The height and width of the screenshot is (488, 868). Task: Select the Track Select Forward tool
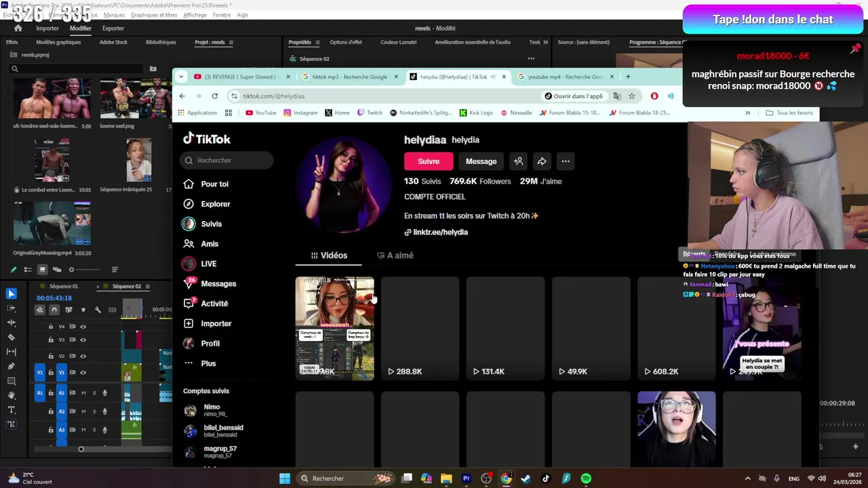pos(12,308)
